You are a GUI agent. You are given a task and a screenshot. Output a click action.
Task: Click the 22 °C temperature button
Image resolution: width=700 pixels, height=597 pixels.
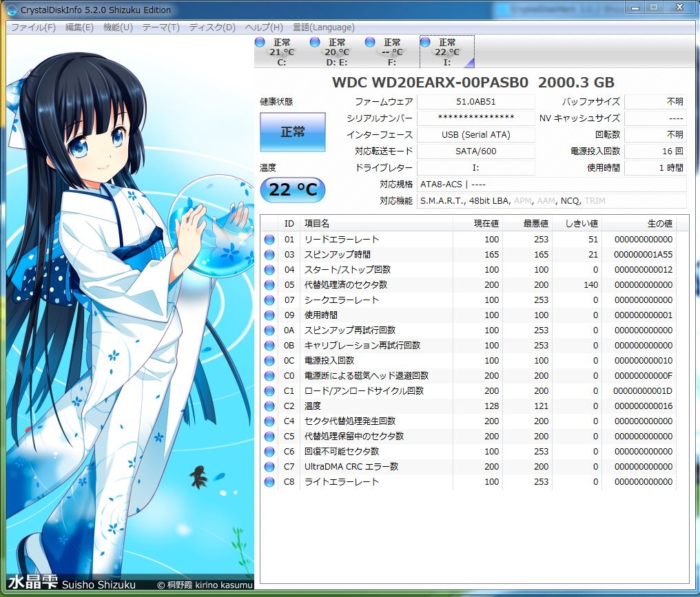292,189
